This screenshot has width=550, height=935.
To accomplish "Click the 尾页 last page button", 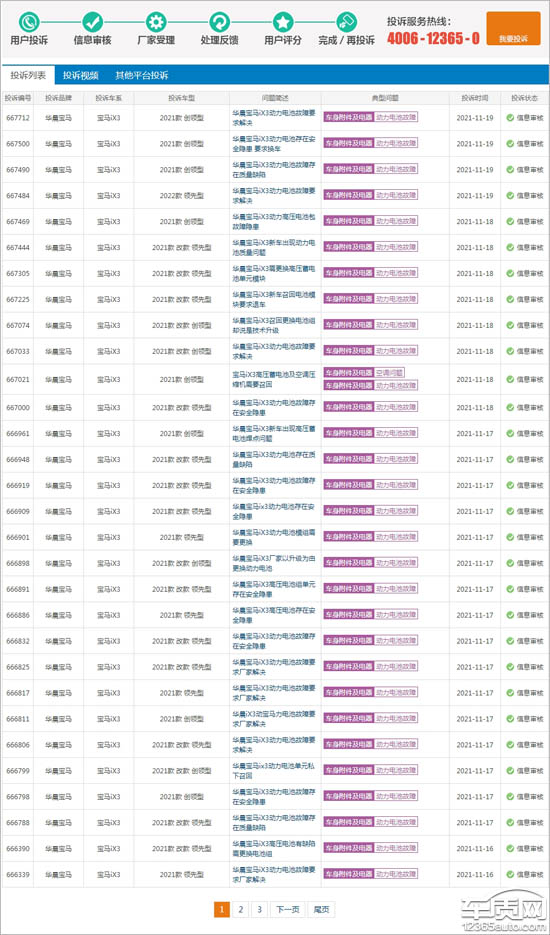I will pyautogui.click(x=321, y=909).
